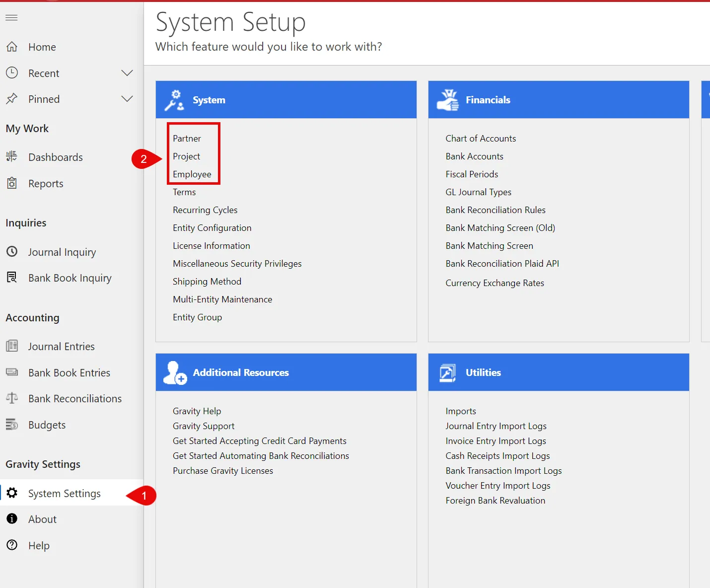Click the Bank Book Entries icon
The width and height of the screenshot is (710, 588).
click(12, 372)
